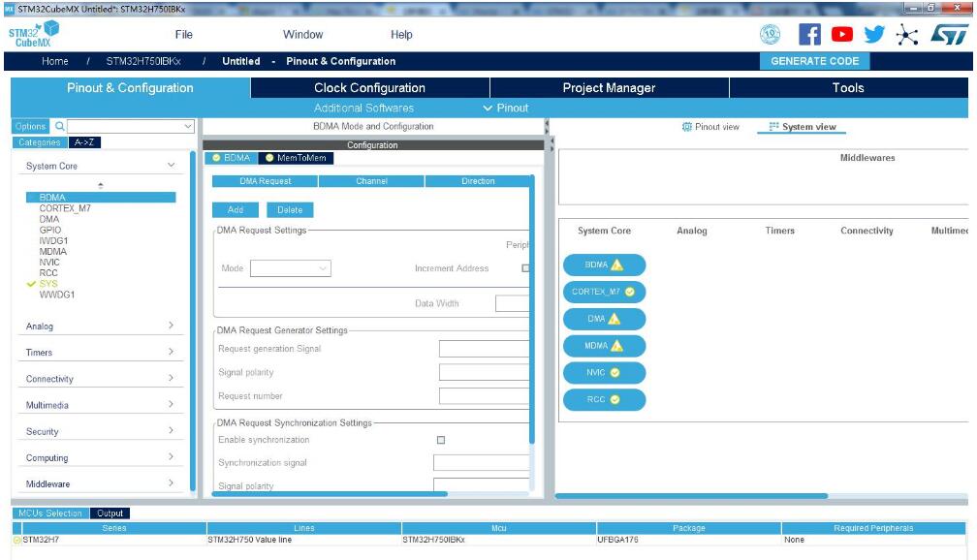Image resolution: width=977 pixels, height=560 pixels.
Task: Collapse the categories list up arrow
Action: 101,186
